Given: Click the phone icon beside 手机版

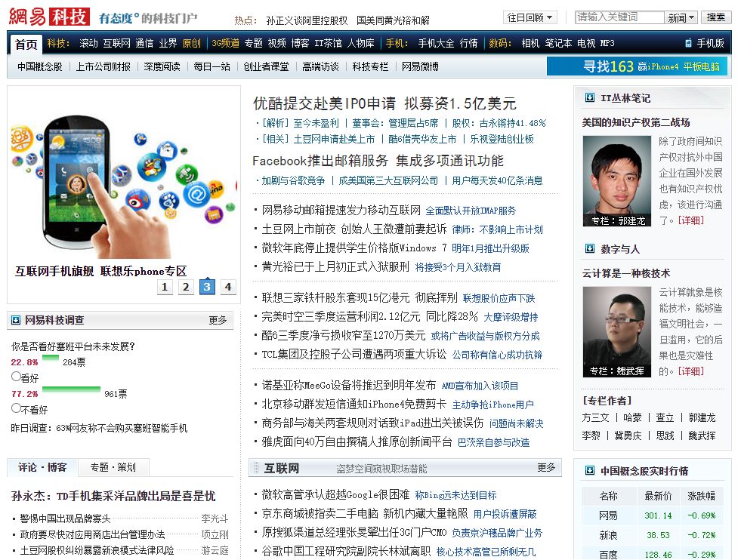Looking at the screenshot, I should [688, 44].
